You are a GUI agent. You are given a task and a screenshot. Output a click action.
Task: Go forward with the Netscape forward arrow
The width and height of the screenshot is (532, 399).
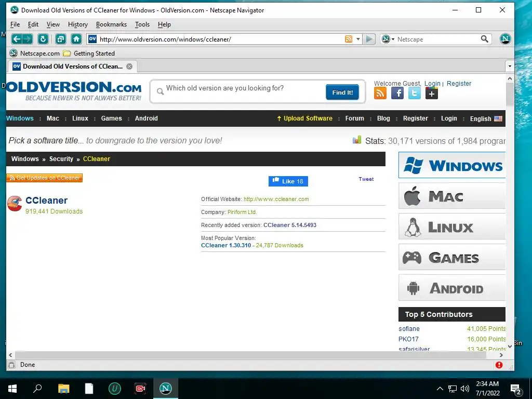point(28,39)
